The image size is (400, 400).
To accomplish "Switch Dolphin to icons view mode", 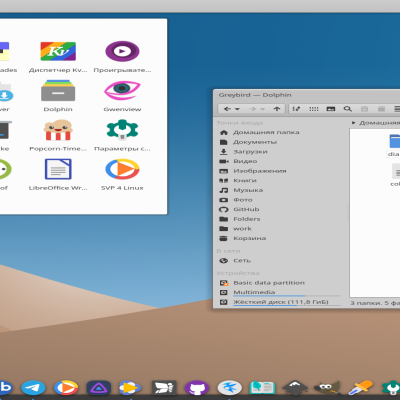I will click(x=296, y=109).
